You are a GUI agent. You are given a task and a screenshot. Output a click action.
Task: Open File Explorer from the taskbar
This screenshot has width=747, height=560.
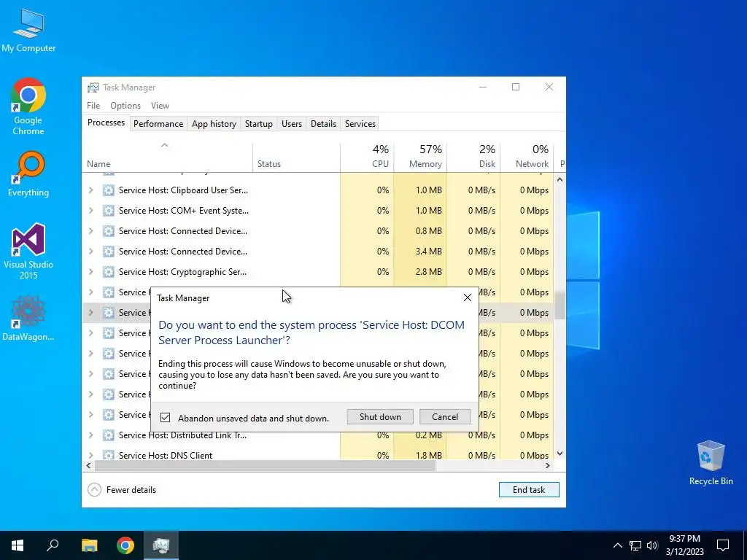pos(89,545)
